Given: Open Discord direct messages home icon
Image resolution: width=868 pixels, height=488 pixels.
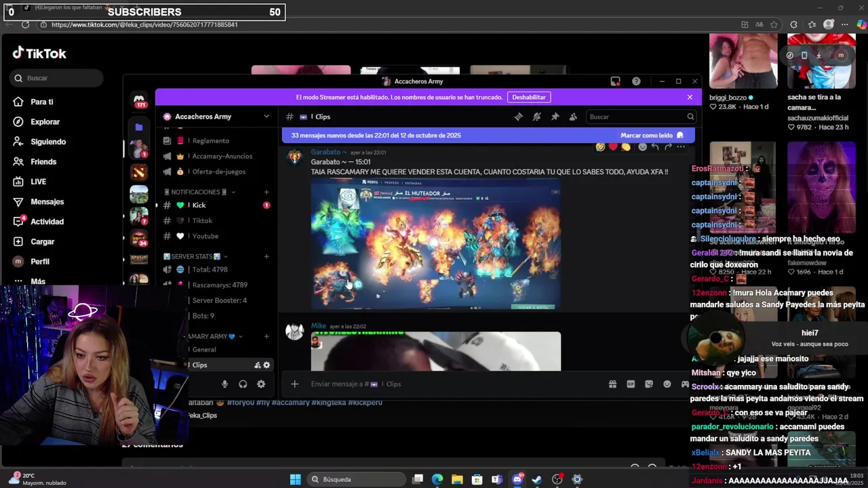Looking at the screenshot, I should [x=139, y=100].
